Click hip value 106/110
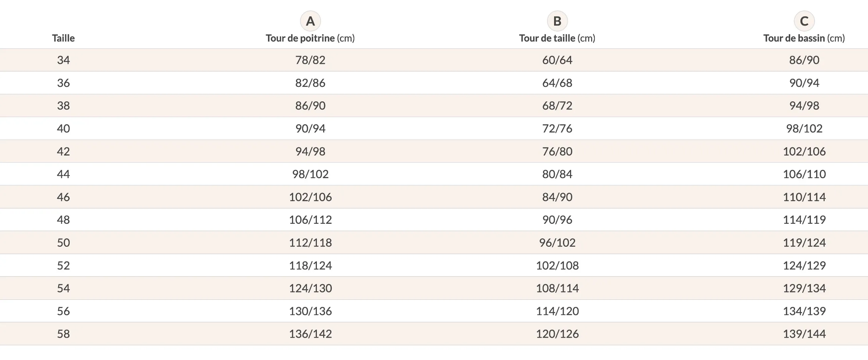The image size is (868, 360). (x=804, y=174)
